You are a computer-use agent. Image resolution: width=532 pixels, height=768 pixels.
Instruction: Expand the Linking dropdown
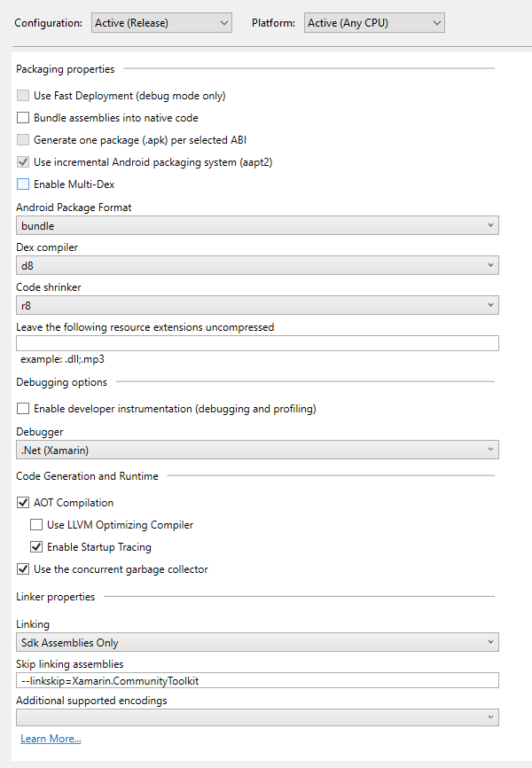point(257,643)
